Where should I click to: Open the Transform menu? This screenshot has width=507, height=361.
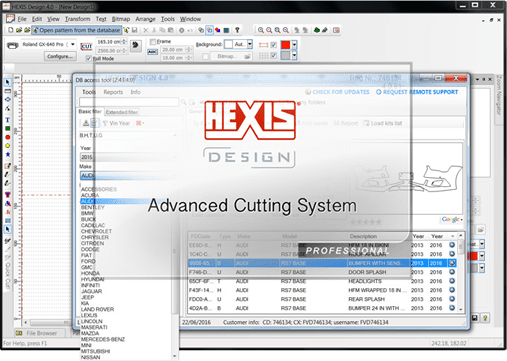point(77,19)
